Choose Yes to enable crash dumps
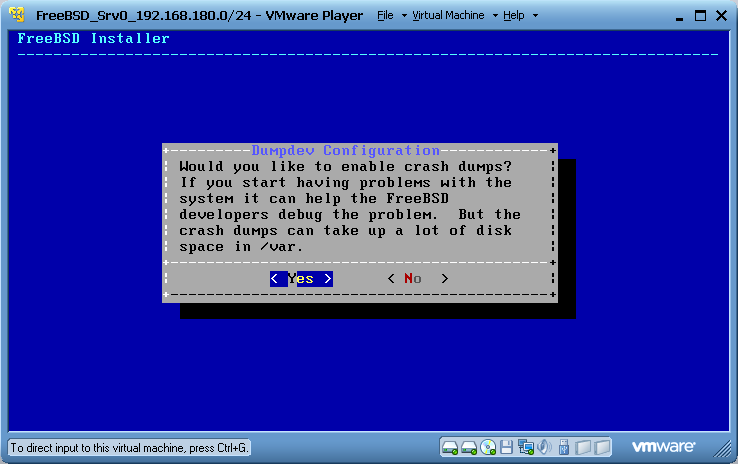This screenshot has height=464, width=738. coord(301,279)
